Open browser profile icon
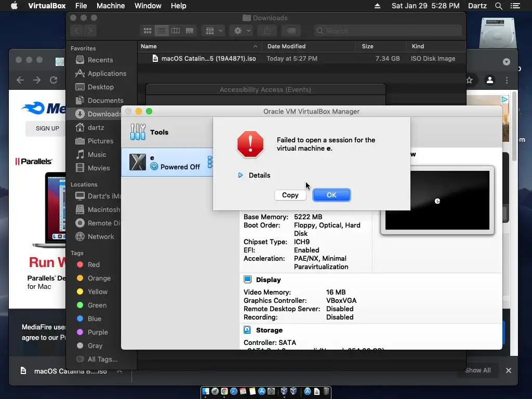The height and width of the screenshot is (399, 532). [490, 80]
